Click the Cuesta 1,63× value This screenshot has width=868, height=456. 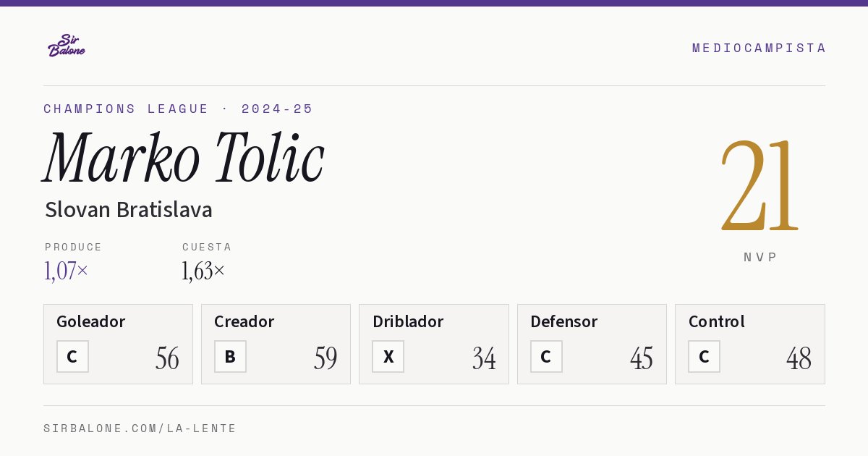[203, 271]
